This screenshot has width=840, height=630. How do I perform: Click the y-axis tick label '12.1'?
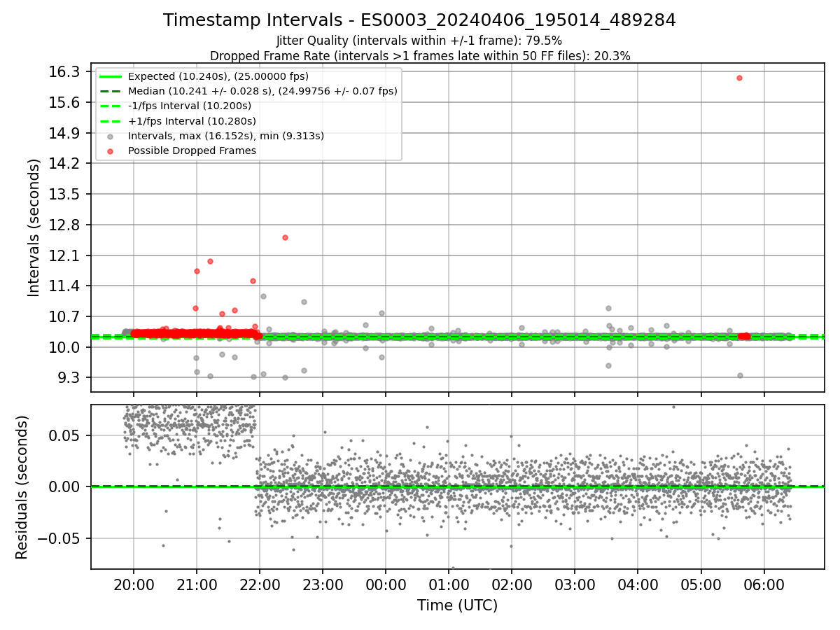click(65, 256)
